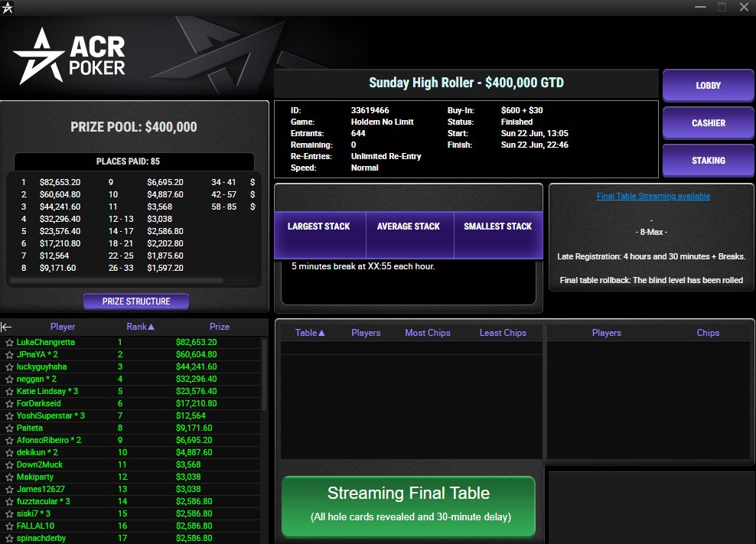Screen dimensions: 756x544
Task: Toggle favorite star for AfonsoRibeiro * 2
Action: [9, 440]
